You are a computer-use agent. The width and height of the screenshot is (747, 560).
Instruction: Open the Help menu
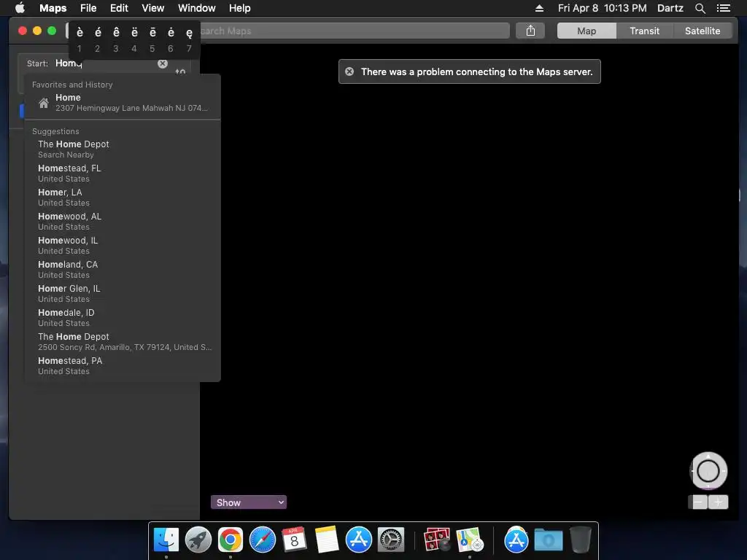point(239,8)
